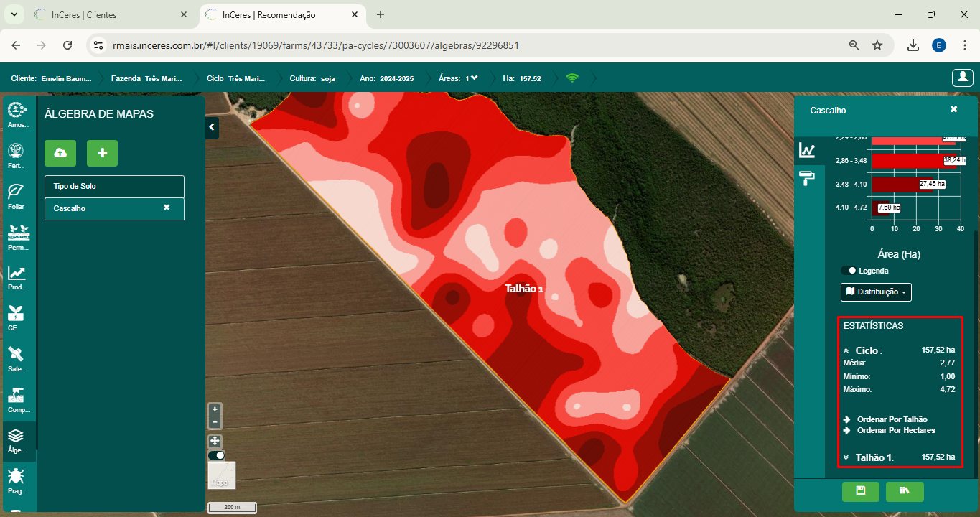Click the green cloud upload button
This screenshot has height=517, width=980.
click(60, 153)
